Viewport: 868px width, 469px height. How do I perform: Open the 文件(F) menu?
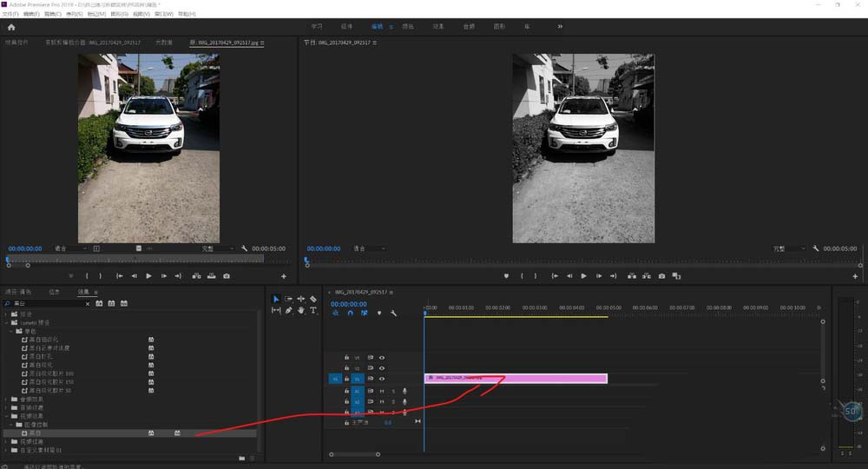(10, 15)
